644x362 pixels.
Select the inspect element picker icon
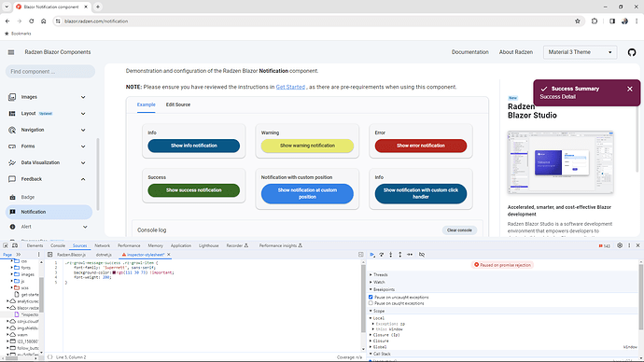pos(6,245)
